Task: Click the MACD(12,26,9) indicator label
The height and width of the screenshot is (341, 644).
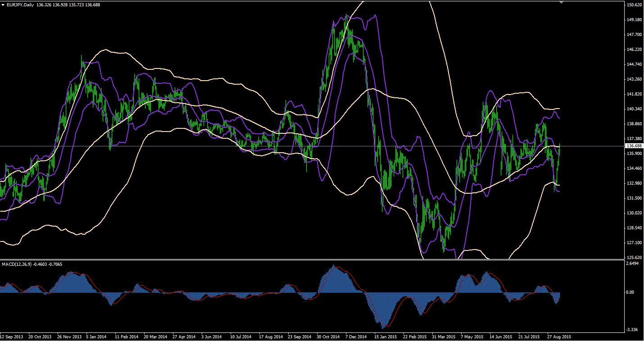Action: [x=16, y=264]
